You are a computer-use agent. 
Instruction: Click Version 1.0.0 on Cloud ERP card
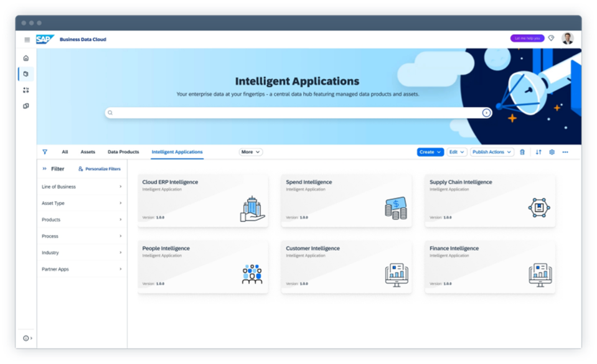coord(153,217)
